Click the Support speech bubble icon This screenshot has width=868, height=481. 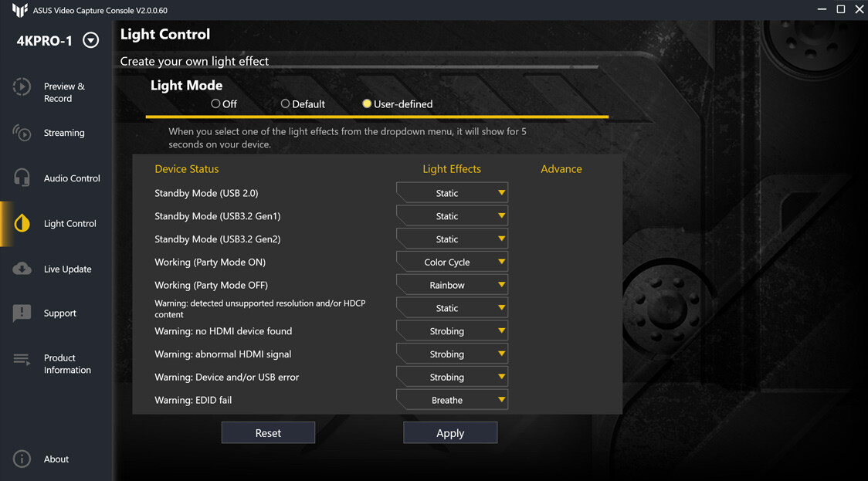tap(22, 313)
